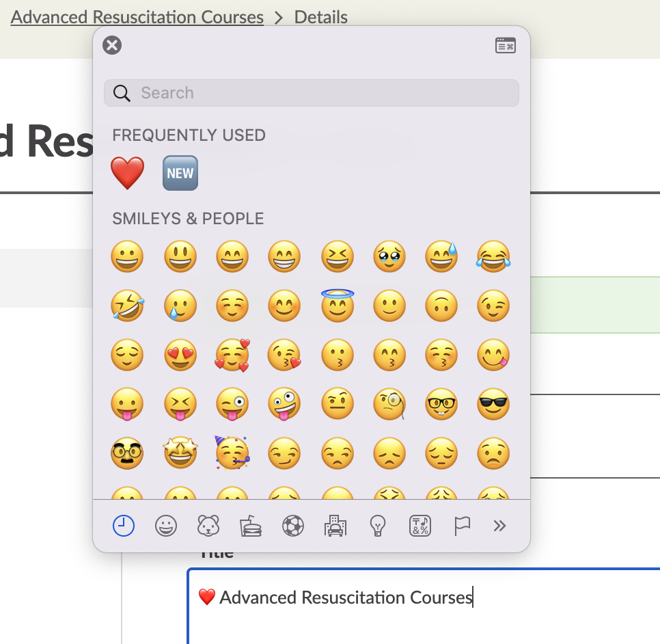The image size is (660, 644).
Task: Click the emoji Search field
Action: pos(321,93)
